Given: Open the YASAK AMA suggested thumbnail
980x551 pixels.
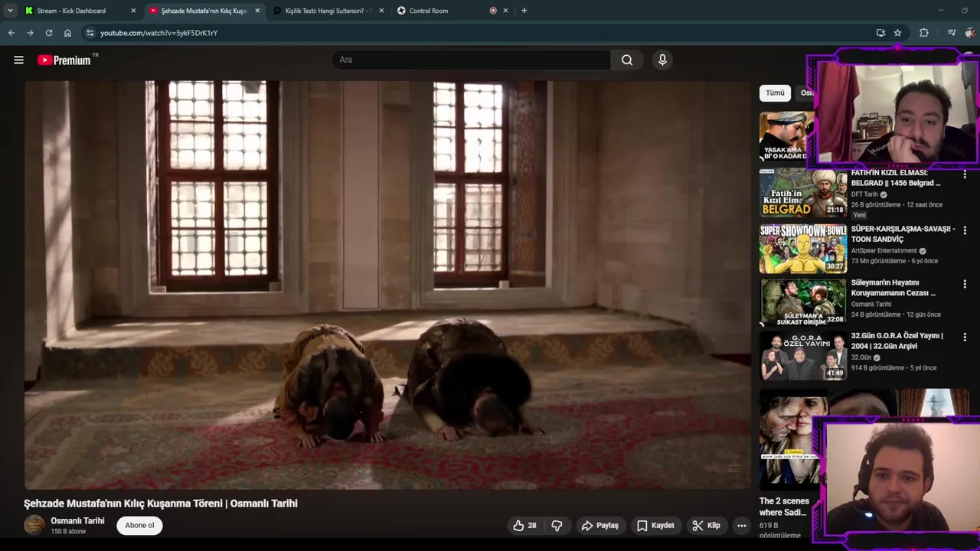Looking at the screenshot, I should tap(786, 137).
